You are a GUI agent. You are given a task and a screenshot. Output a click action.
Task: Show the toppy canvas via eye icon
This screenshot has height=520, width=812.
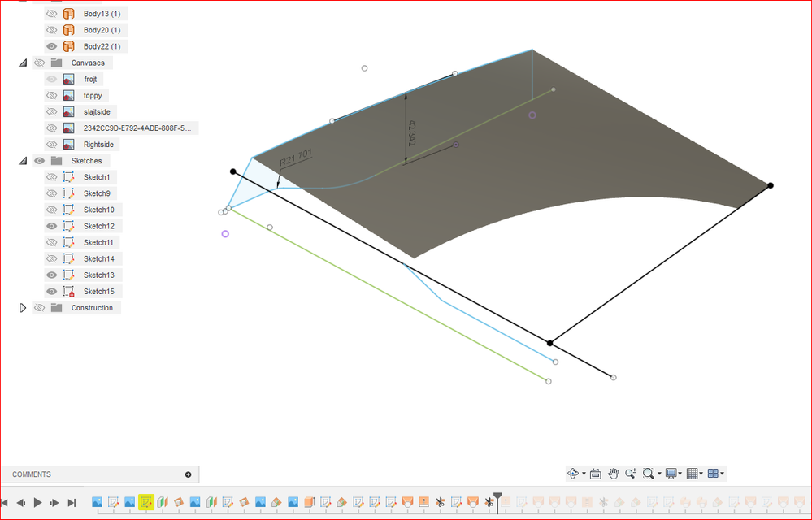(x=51, y=96)
